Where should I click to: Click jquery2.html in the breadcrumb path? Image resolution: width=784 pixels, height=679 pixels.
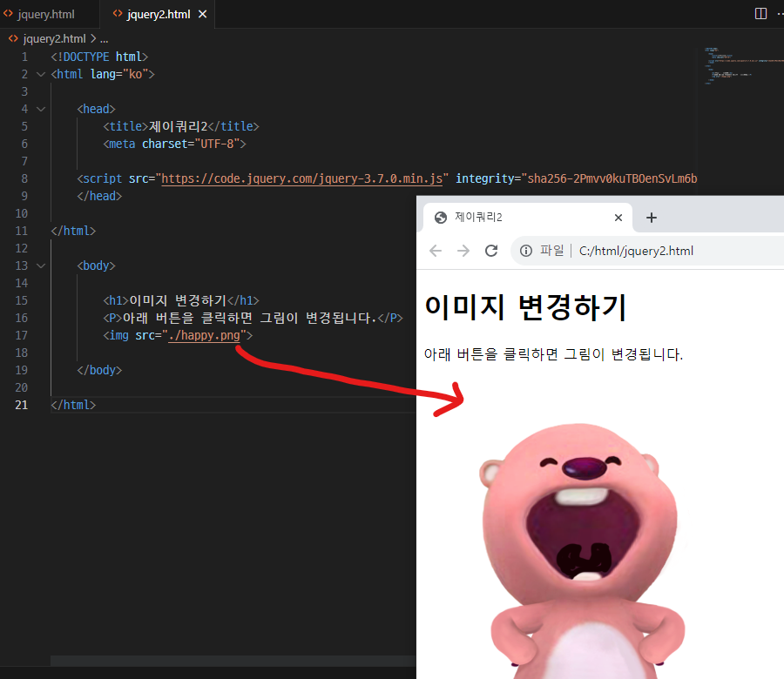pyautogui.click(x=55, y=39)
